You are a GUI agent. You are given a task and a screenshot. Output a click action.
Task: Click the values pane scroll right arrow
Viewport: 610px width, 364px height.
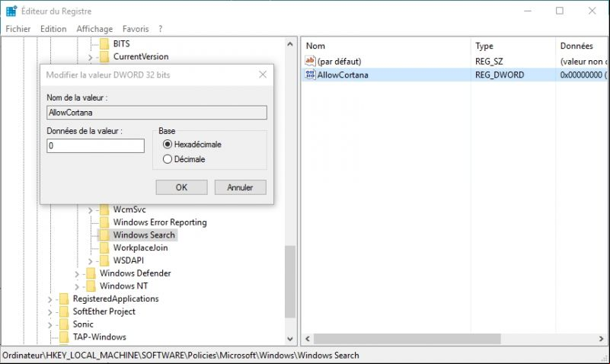(601, 339)
